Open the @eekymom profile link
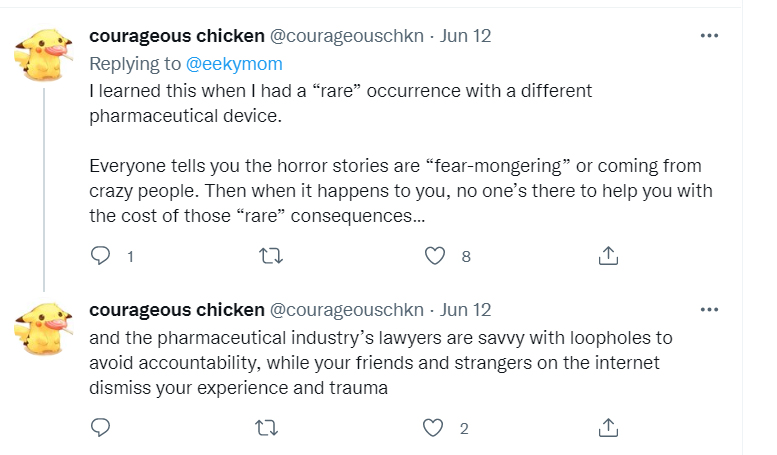This screenshot has width=777, height=455. point(234,63)
